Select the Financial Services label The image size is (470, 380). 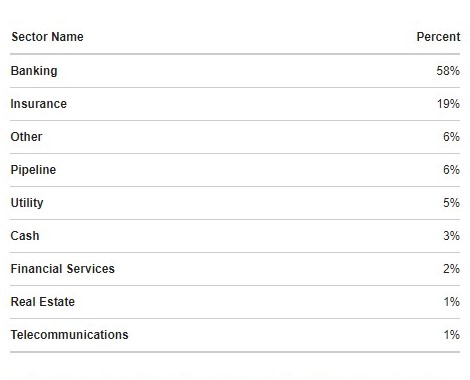[x=63, y=269]
